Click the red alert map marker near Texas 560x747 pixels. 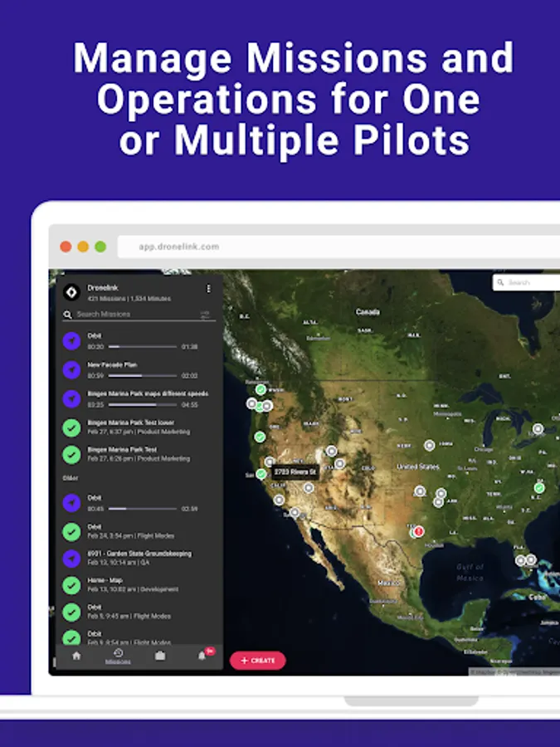tap(419, 531)
